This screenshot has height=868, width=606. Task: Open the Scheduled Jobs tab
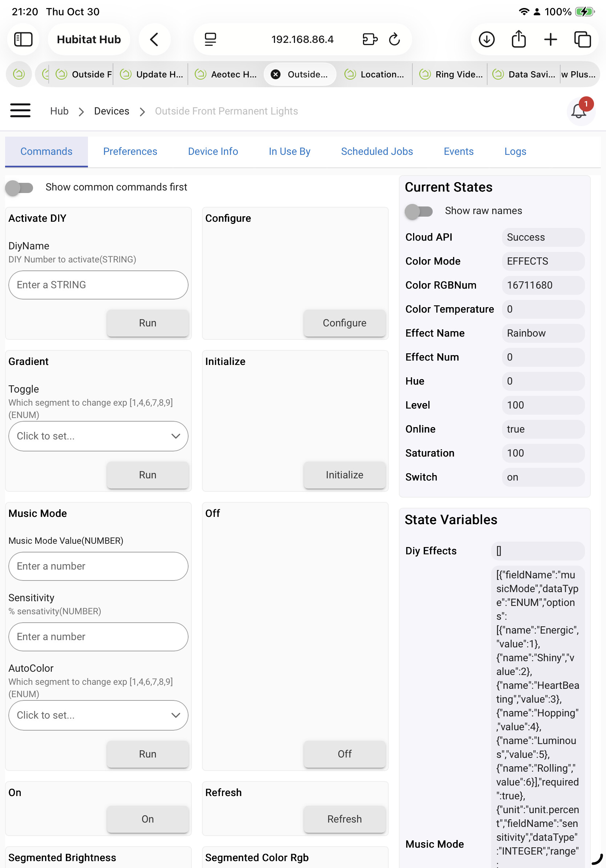tap(377, 152)
